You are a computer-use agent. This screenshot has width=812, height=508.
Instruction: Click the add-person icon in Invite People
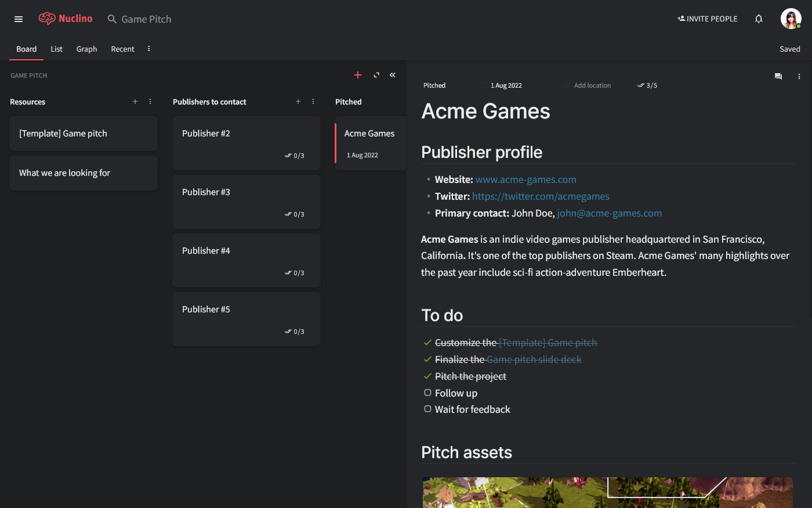click(x=681, y=19)
